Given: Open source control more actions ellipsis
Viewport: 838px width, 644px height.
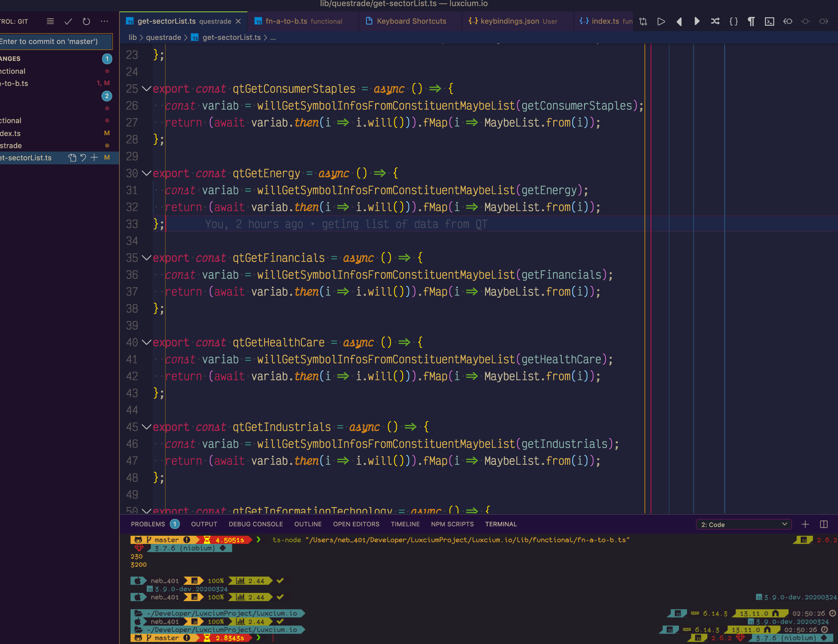Looking at the screenshot, I should click(x=104, y=21).
